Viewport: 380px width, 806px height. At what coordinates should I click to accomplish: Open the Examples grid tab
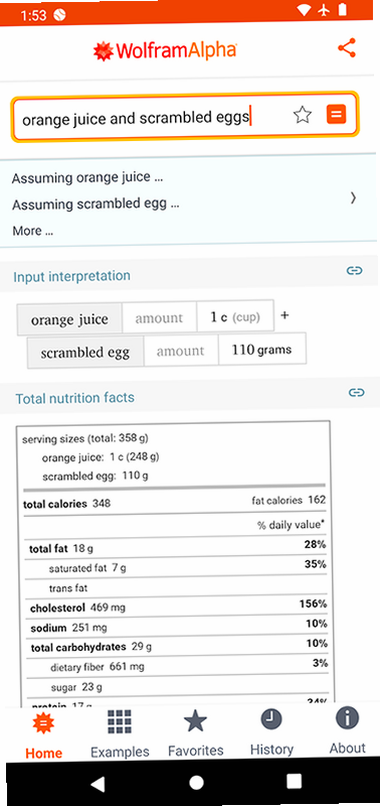tap(120, 734)
